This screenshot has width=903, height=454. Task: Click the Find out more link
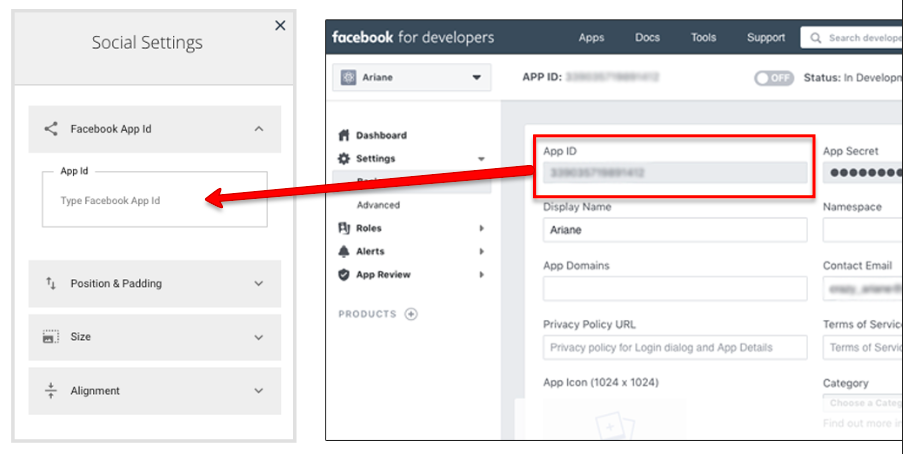[x=863, y=423]
